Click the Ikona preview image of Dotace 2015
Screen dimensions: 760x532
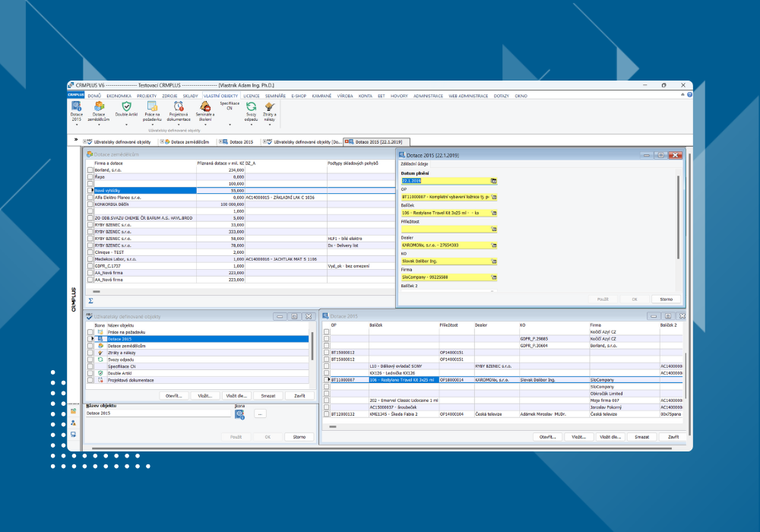239,414
